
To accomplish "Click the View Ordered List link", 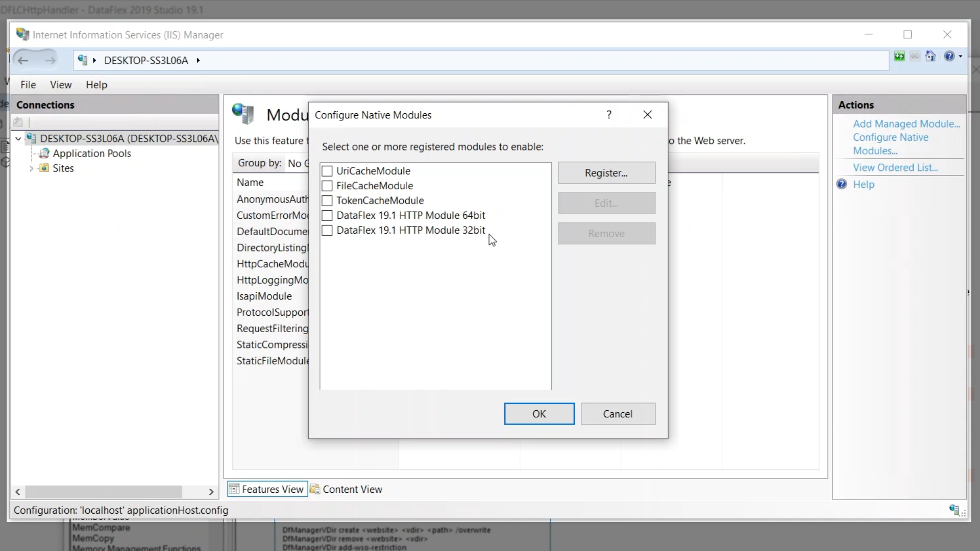I will [895, 167].
